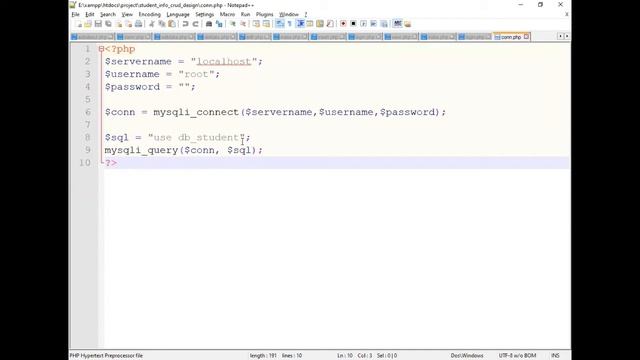Open the File menu

point(76,14)
